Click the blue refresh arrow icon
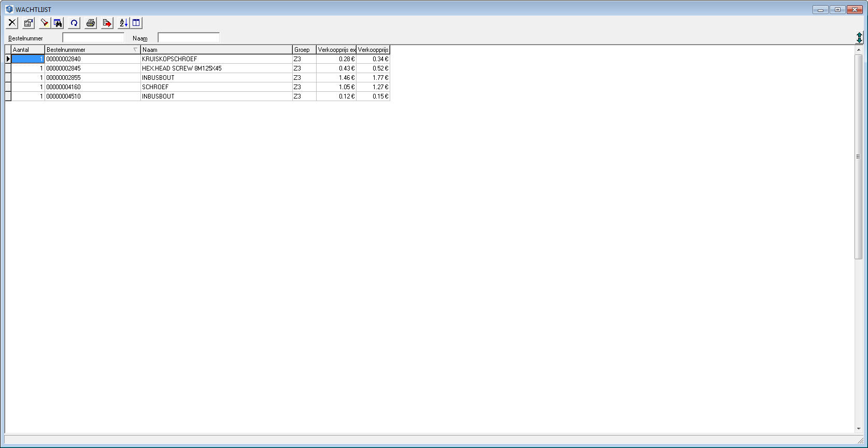The width and height of the screenshot is (868, 448). pyautogui.click(x=74, y=23)
